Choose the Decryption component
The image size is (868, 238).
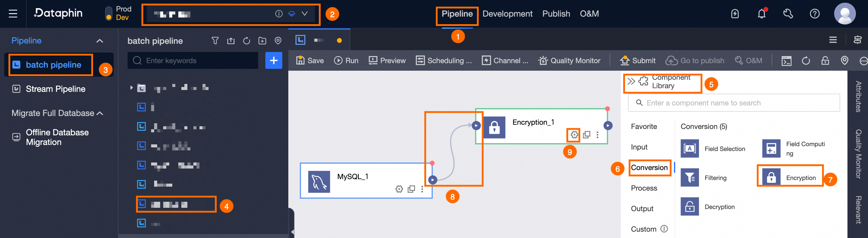click(708, 207)
